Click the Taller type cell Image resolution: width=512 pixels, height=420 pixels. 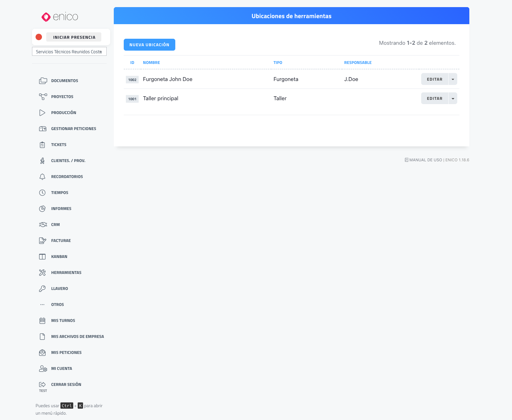coord(280,98)
